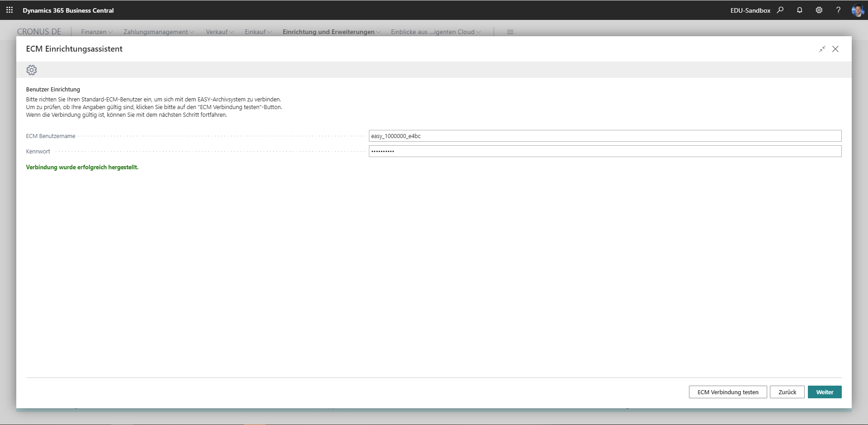Open notifications bell icon
The image size is (868, 425).
click(x=800, y=10)
